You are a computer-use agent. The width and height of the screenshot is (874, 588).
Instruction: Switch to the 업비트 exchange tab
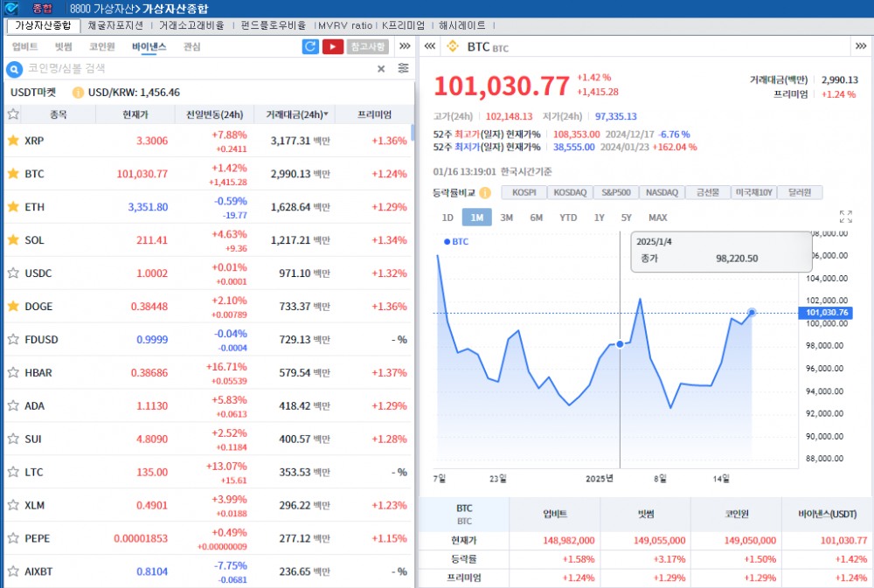[x=26, y=47]
